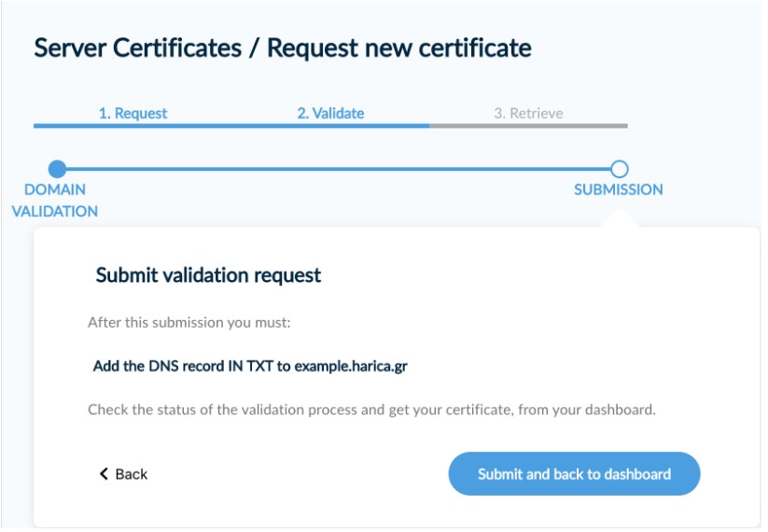Image resolution: width=768 pixels, height=532 pixels.
Task: Open the 1. Request step tab
Action: click(133, 113)
